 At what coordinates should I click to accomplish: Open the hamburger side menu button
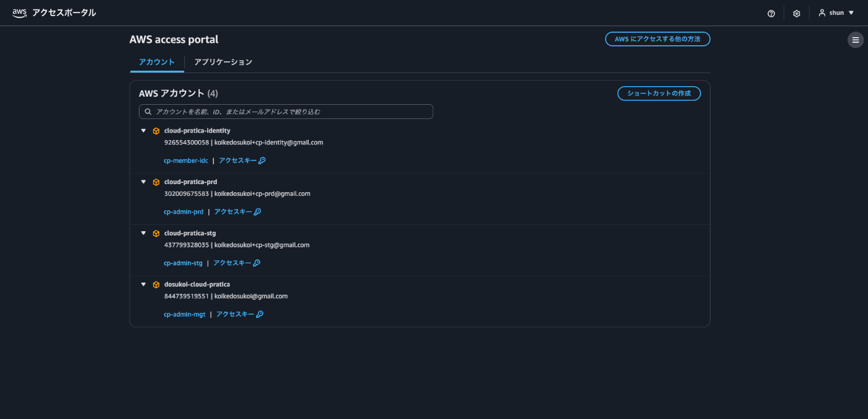tap(856, 40)
